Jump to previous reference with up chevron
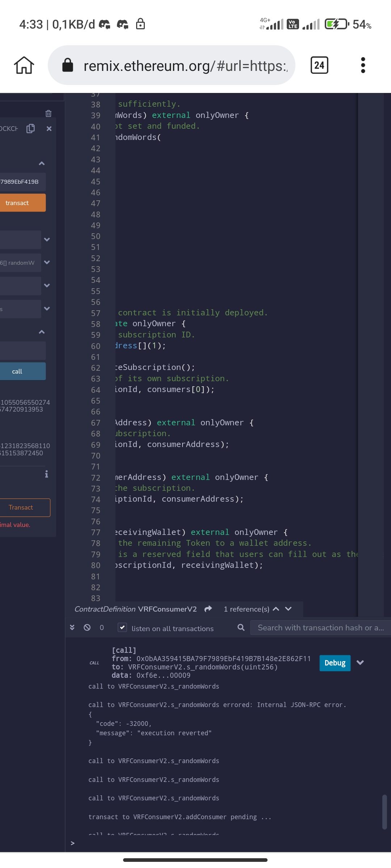 pos(276,609)
